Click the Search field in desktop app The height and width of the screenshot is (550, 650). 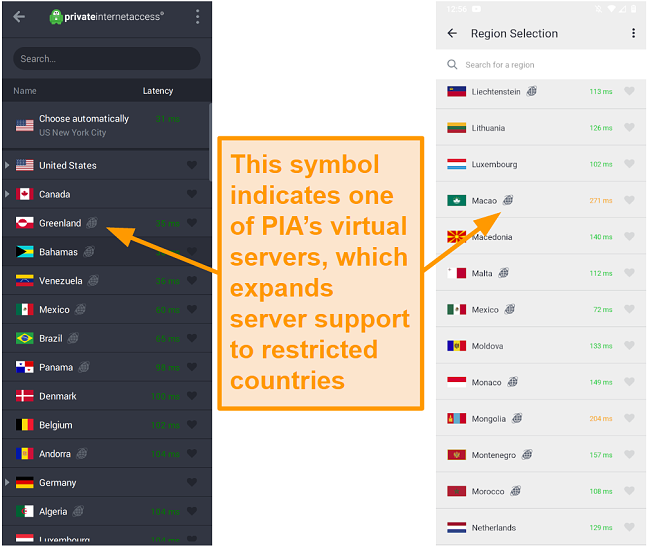[107, 58]
